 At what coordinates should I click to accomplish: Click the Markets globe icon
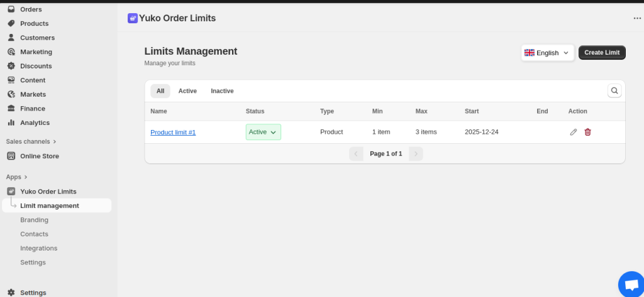click(x=11, y=94)
